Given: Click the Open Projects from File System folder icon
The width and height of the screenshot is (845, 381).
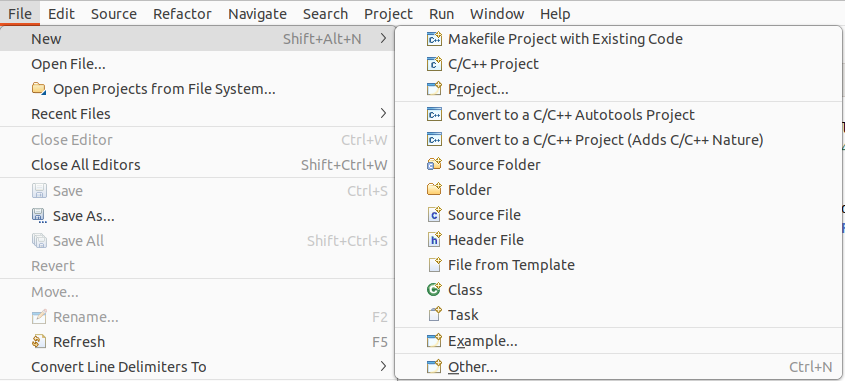Looking at the screenshot, I should 39,89.
